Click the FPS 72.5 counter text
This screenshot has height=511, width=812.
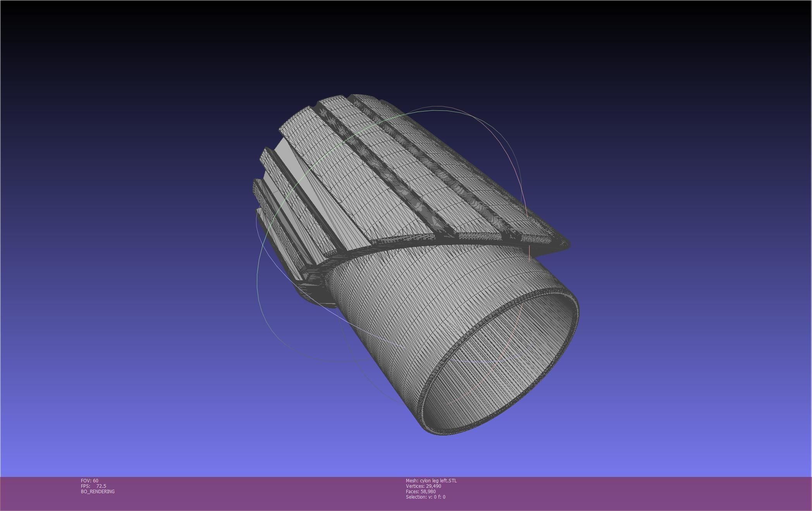(x=93, y=486)
